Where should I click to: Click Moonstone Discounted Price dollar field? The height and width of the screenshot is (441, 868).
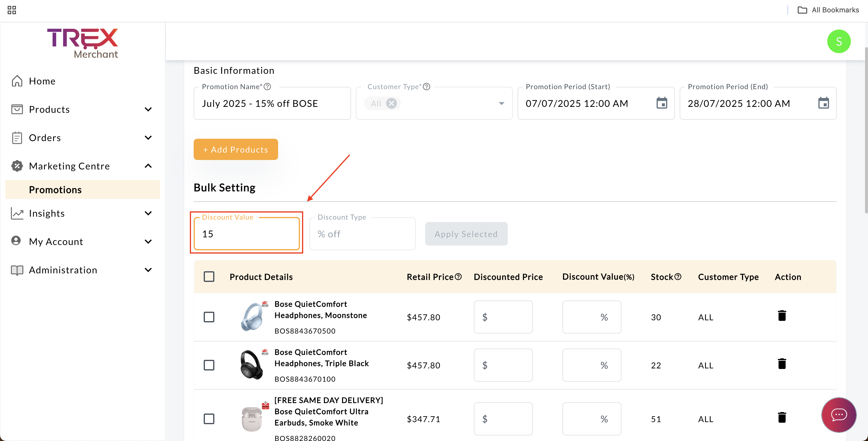[x=503, y=317]
